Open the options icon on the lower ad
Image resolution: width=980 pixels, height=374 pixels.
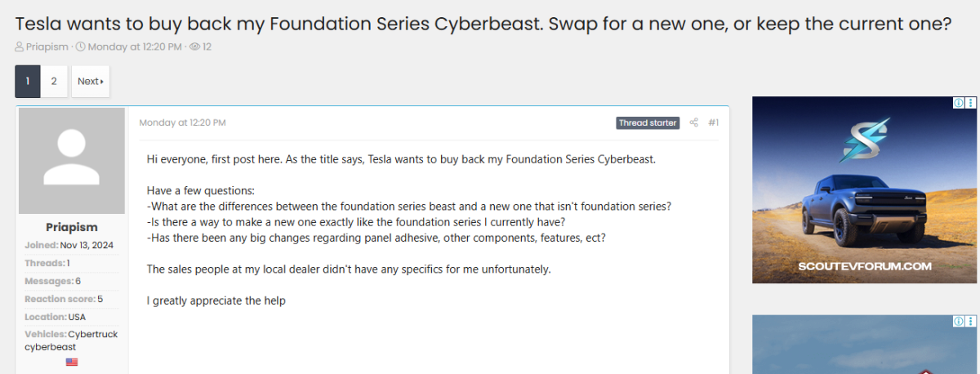[970, 322]
